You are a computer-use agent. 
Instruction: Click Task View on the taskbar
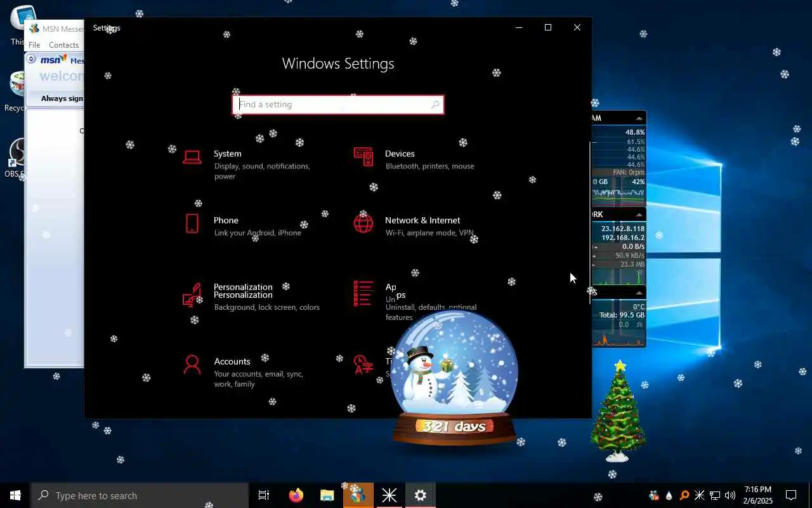pyautogui.click(x=264, y=495)
